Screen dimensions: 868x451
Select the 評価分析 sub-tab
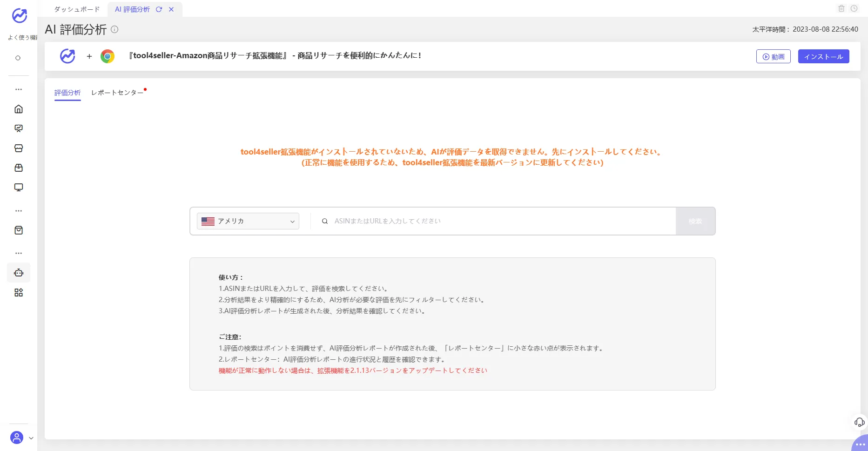[x=67, y=93]
